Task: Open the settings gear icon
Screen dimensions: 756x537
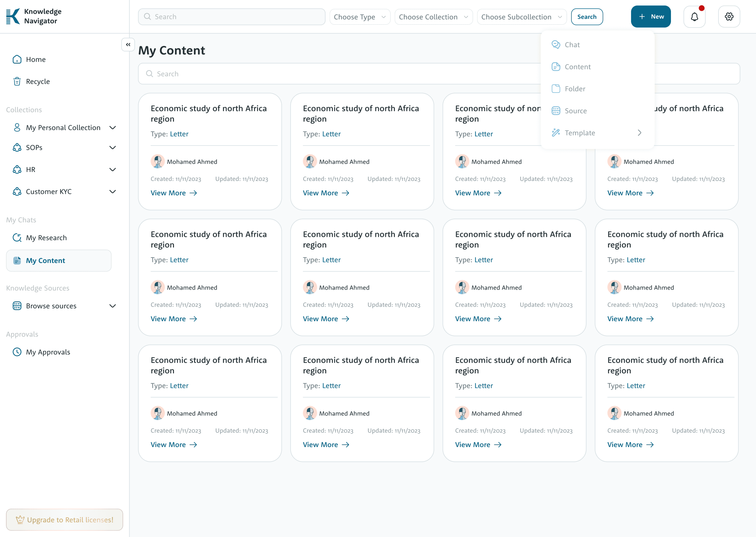Action: click(x=729, y=17)
